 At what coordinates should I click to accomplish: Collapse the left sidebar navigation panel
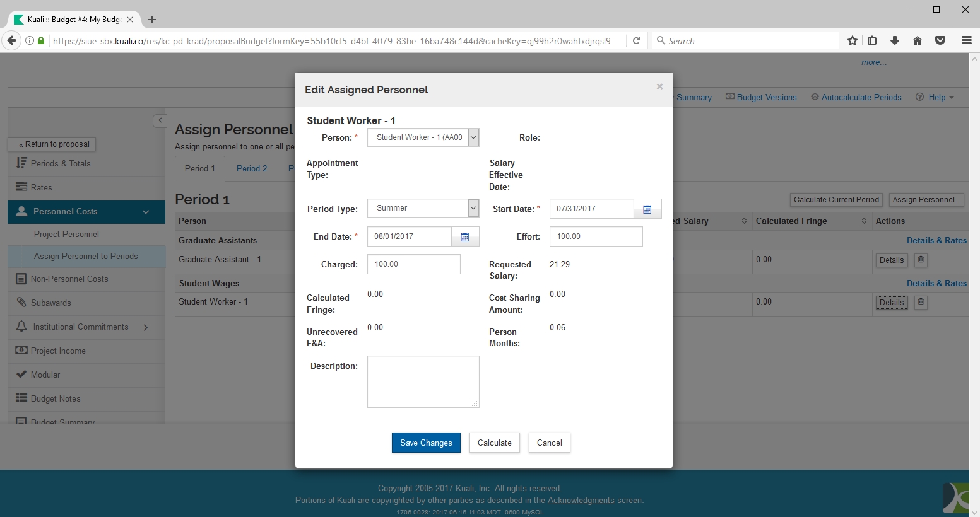tap(160, 120)
